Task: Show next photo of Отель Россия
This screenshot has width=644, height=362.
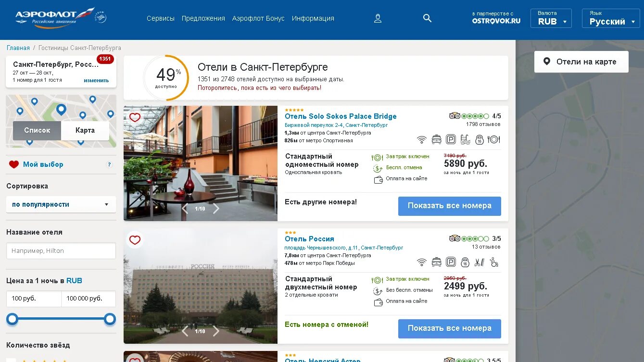Action: tap(216, 331)
